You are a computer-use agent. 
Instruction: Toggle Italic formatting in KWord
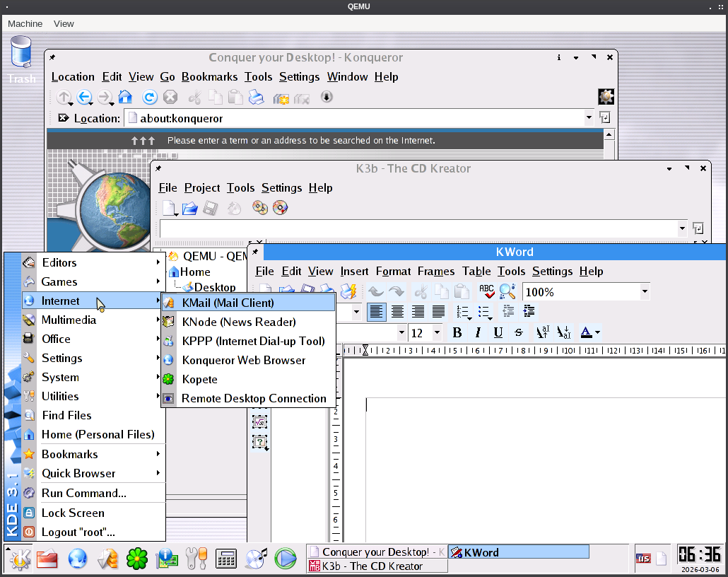point(478,332)
